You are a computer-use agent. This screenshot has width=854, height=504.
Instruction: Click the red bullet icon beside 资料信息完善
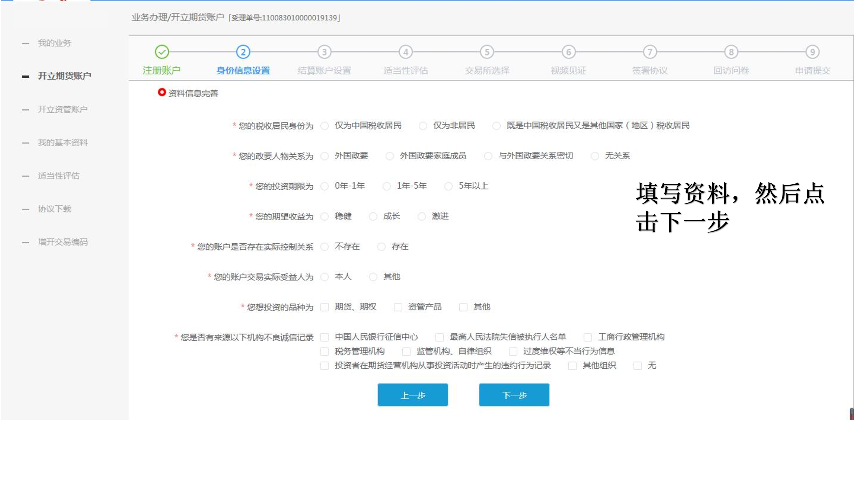coord(162,92)
